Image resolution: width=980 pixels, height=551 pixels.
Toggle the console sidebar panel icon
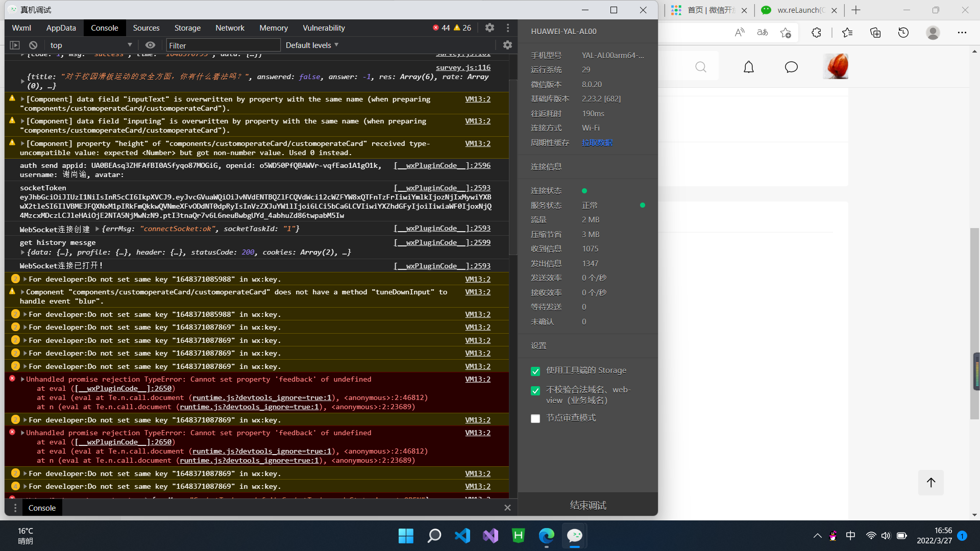(x=15, y=45)
